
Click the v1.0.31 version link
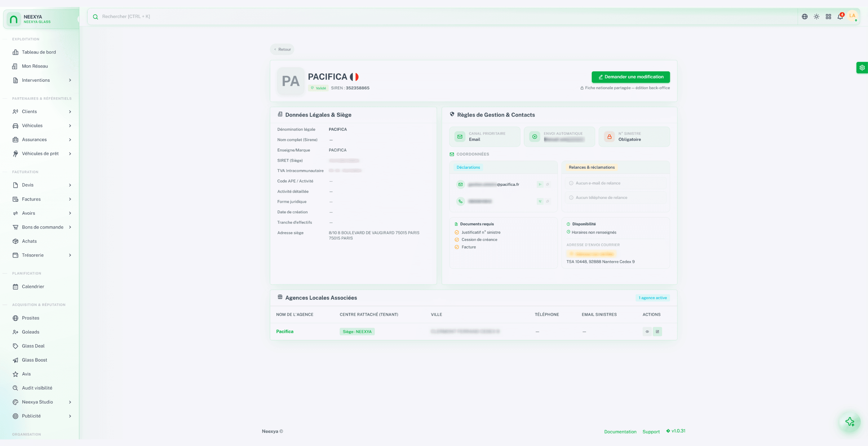675,431
